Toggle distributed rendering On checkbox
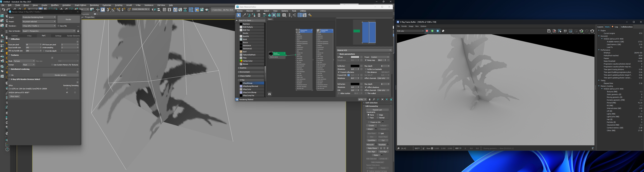644x172 pixels. coord(10,75)
